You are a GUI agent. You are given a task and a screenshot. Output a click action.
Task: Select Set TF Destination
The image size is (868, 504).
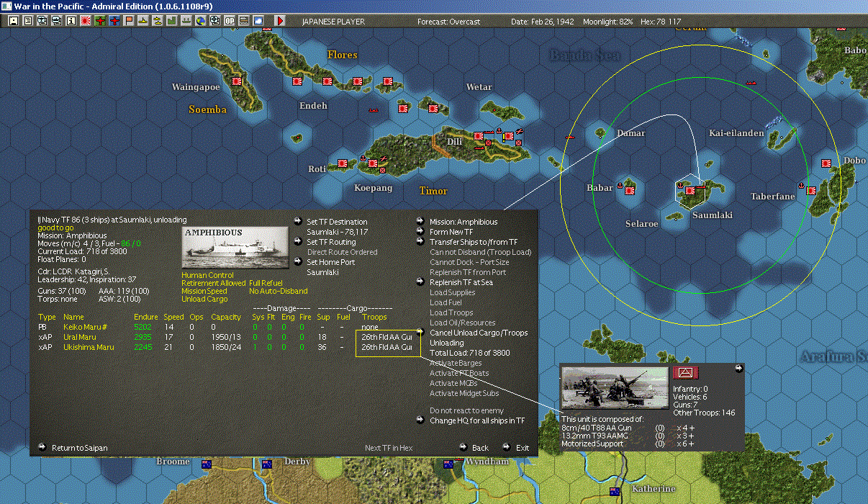pyautogui.click(x=337, y=222)
